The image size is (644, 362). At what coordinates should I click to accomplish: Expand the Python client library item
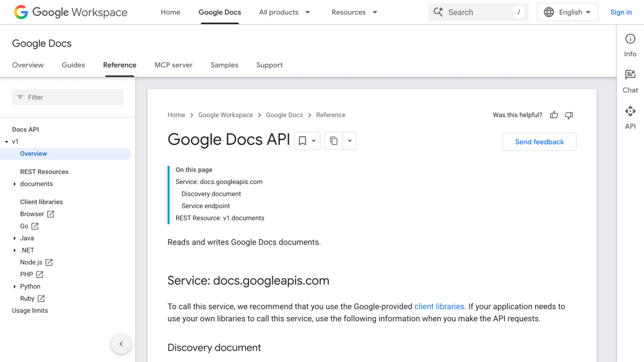click(14, 287)
